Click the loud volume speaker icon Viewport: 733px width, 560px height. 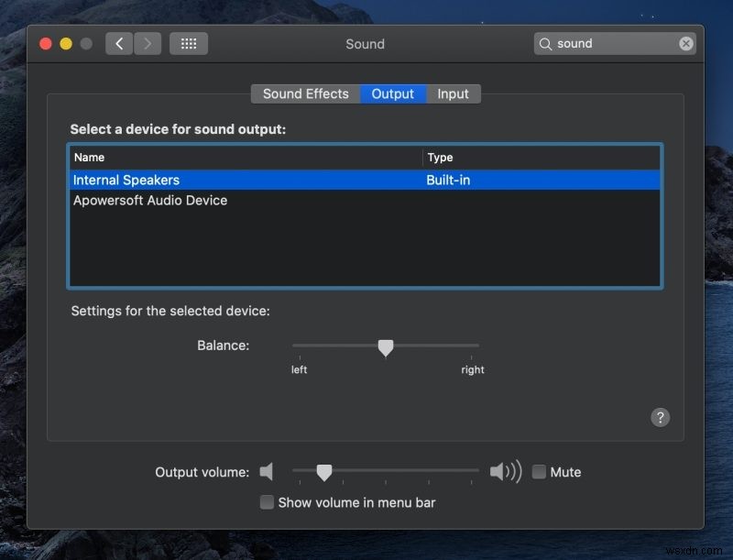point(505,471)
